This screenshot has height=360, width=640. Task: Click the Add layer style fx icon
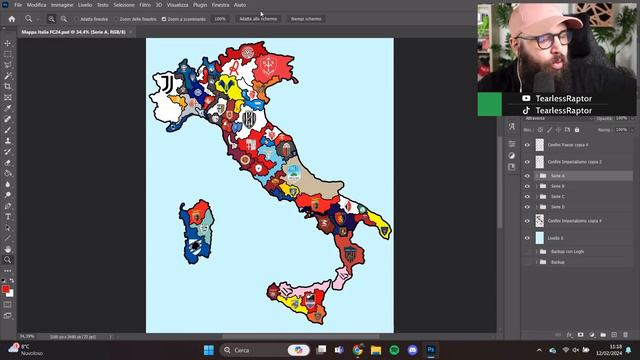click(569, 335)
